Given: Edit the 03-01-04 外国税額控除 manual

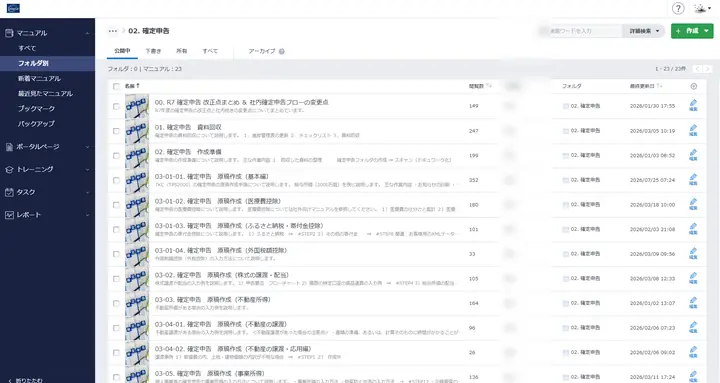Looking at the screenshot, I should pyautogui.click(x=693, y=253).
